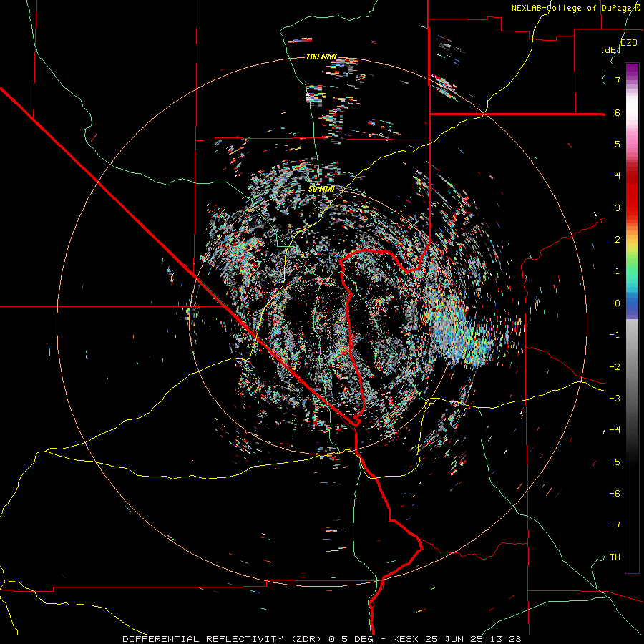The height and width of the screenshot is (644, 644).
Task: Click the 6 value on color scale
Action: coord(618,112)
